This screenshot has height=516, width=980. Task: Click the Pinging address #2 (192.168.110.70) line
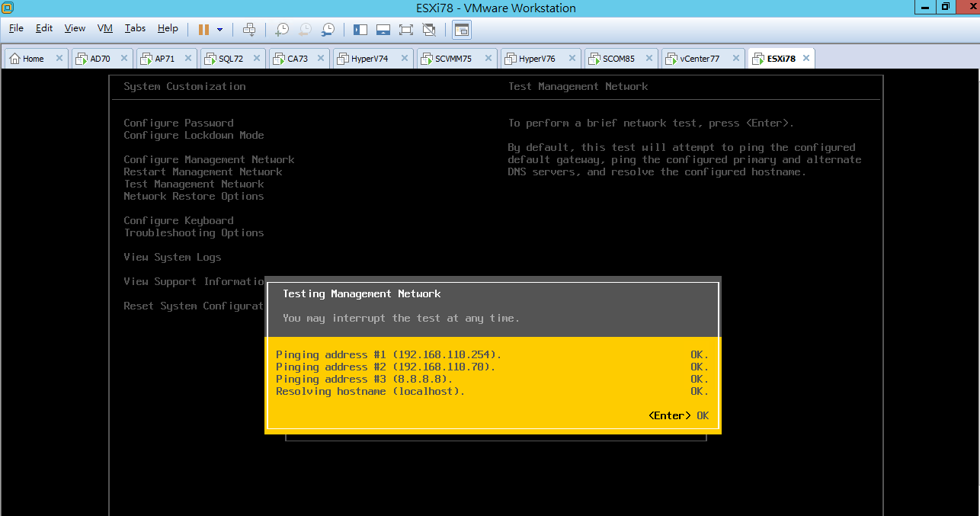492,367
